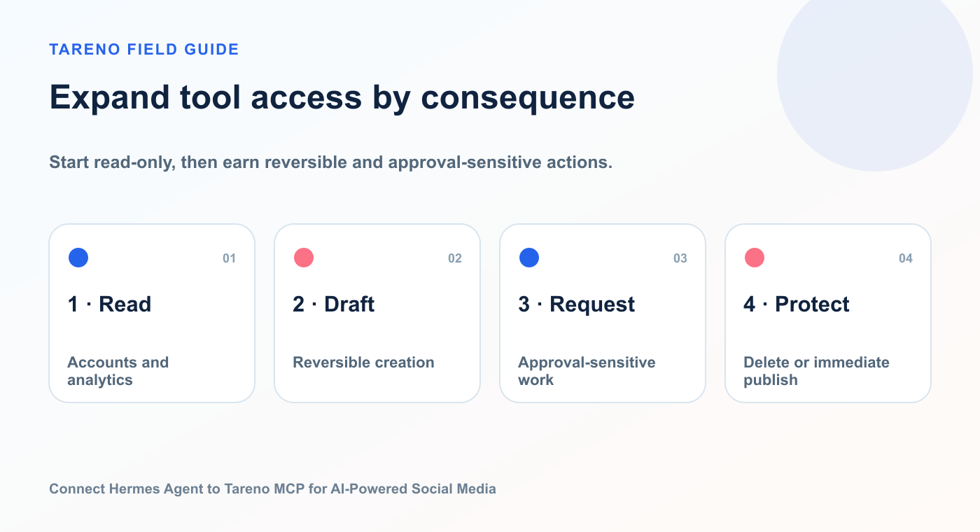Open the '1 · Read' card title
The width and height of the screenshot is (980, 532).
[x=110, y=304]
